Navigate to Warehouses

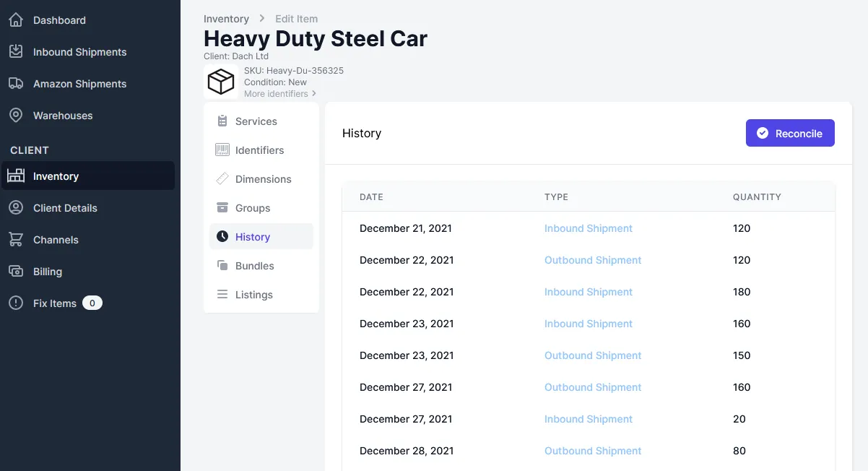click(x=63, y=116)
